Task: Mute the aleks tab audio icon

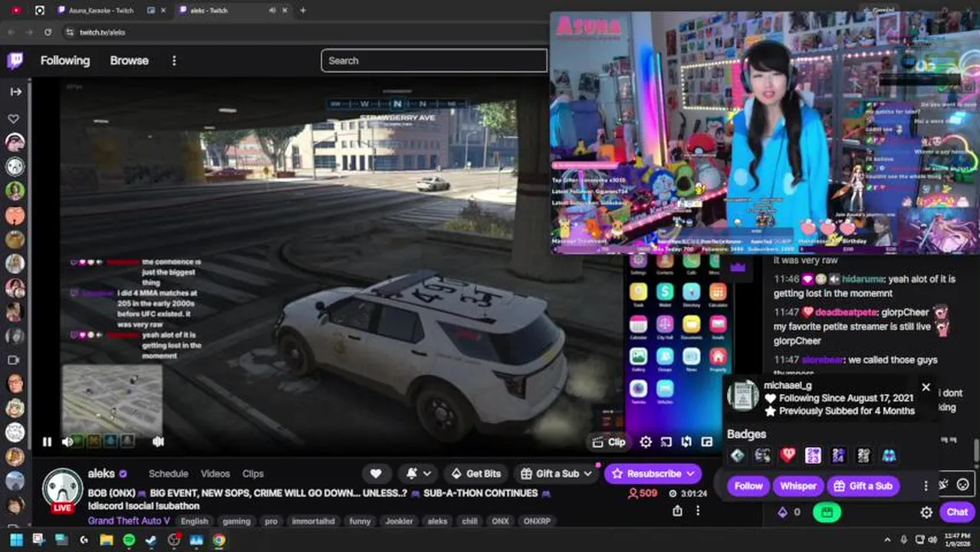Action: click(x=272, y=10)
